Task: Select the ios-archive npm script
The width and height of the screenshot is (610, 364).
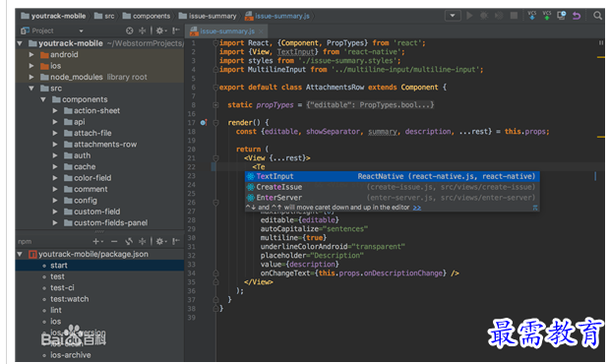Action: pyautogui.click(x=71, y=355)
